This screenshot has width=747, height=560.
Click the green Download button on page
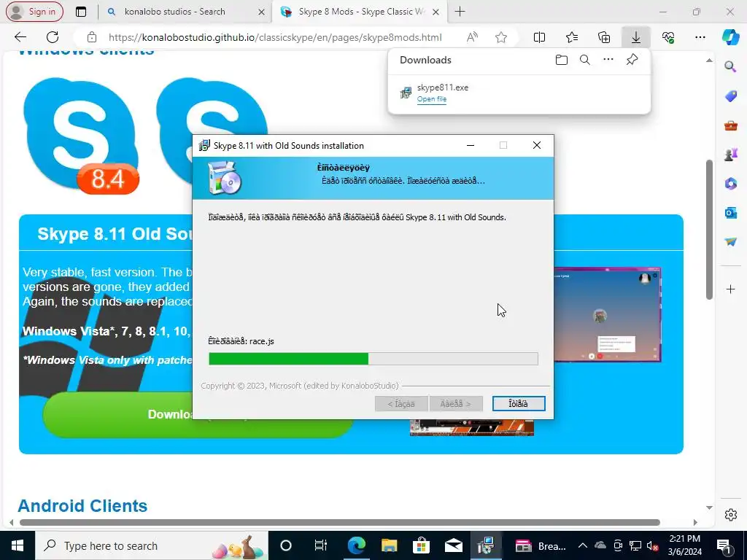[119, 414]
